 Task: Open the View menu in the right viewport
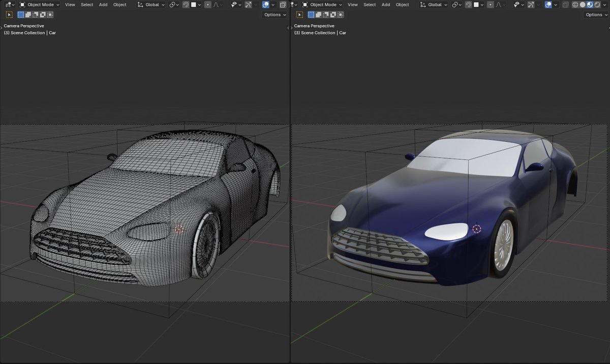pos(353,5)
